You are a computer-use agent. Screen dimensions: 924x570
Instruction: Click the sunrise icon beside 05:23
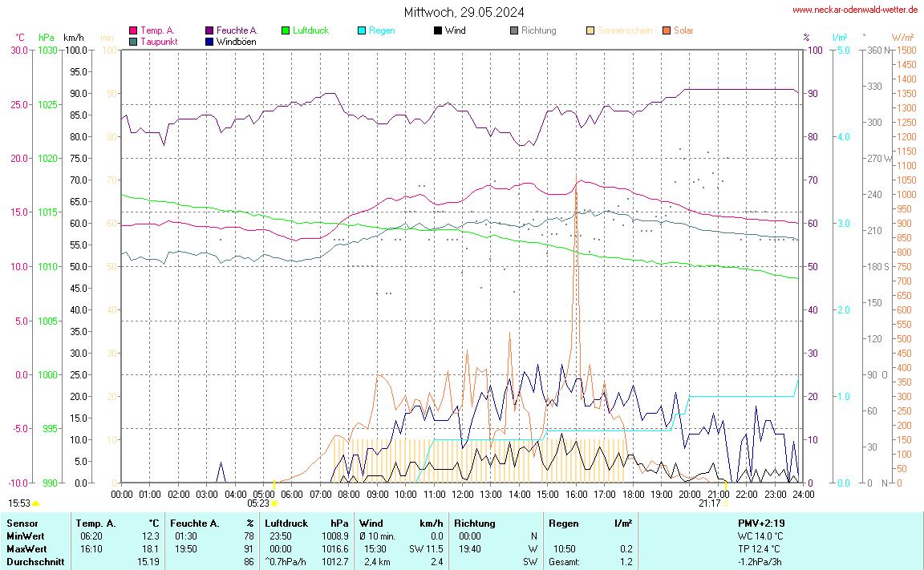click(x=275, y=503)
